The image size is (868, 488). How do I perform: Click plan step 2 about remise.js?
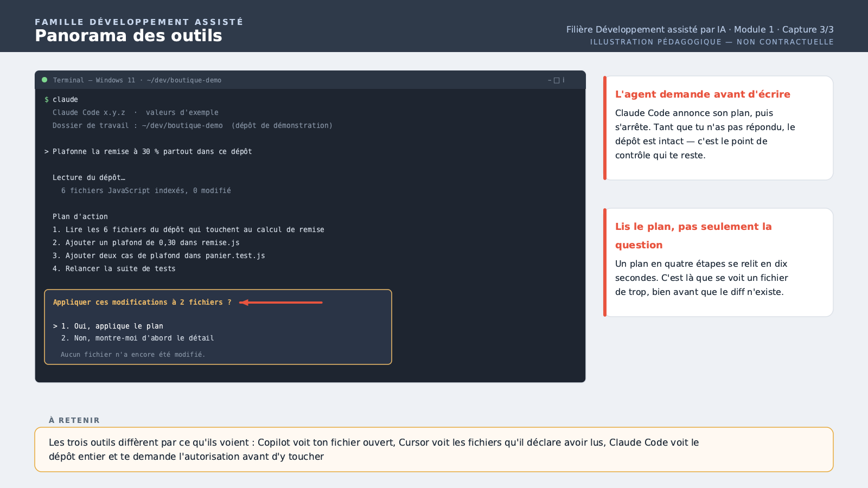pyautogui.click(x=146, y=242)
